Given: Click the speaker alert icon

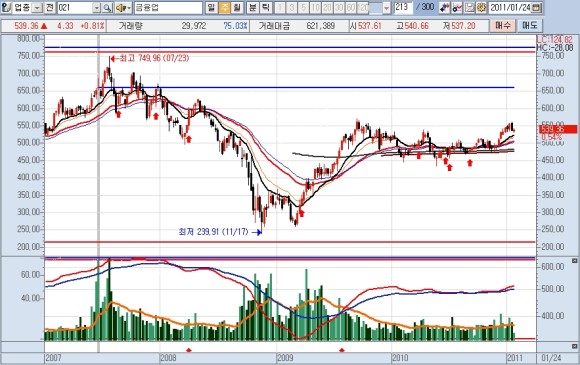Looking at the screenshot, I should (x=123, y=8).
